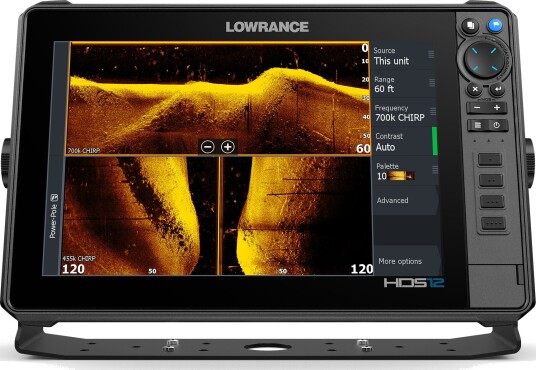The width and height of the screenshot is (536, 370).
Task: Open the Palette setting
Action: tap(405, 171)
